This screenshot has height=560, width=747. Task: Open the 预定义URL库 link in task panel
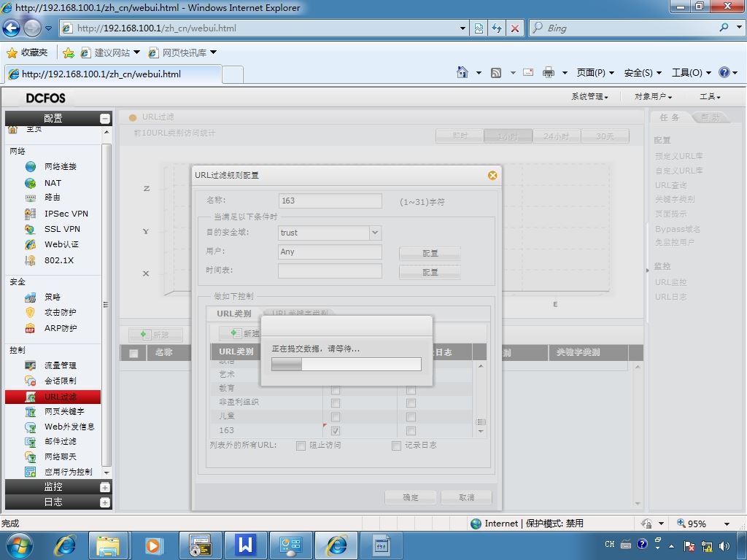click(679, 156)
